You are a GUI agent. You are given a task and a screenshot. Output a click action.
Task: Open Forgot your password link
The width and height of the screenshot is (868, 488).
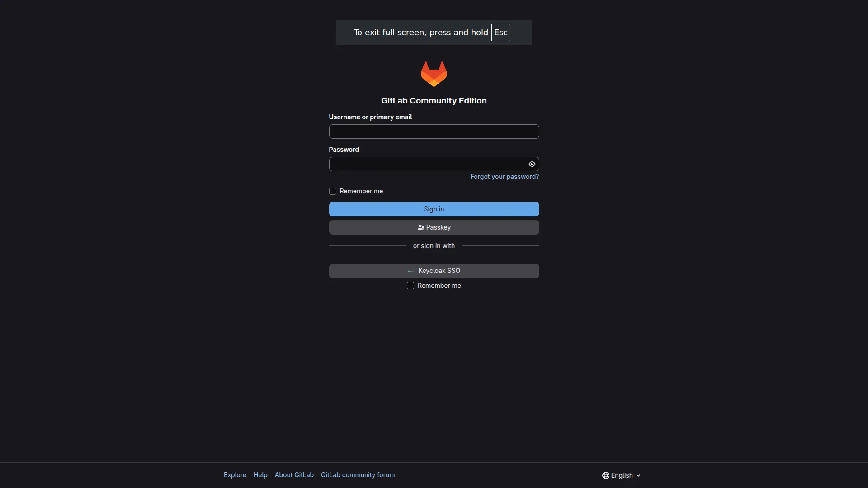(x=505, y=177)
